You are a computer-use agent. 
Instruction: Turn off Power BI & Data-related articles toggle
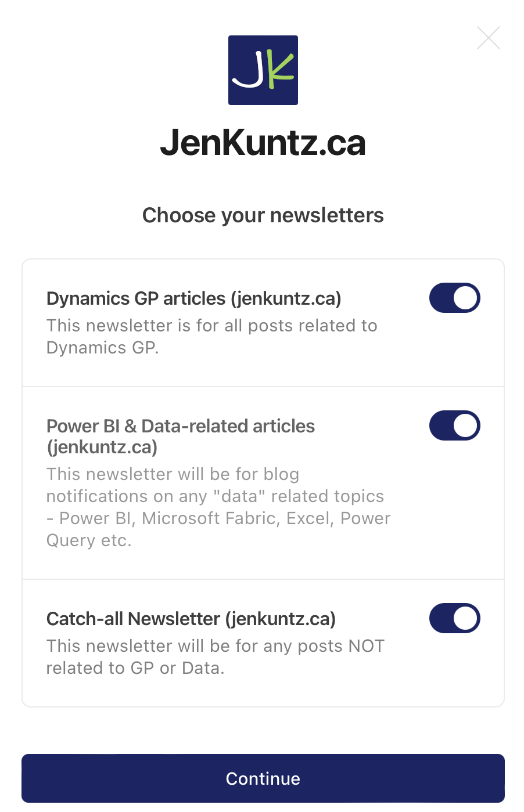454,425
